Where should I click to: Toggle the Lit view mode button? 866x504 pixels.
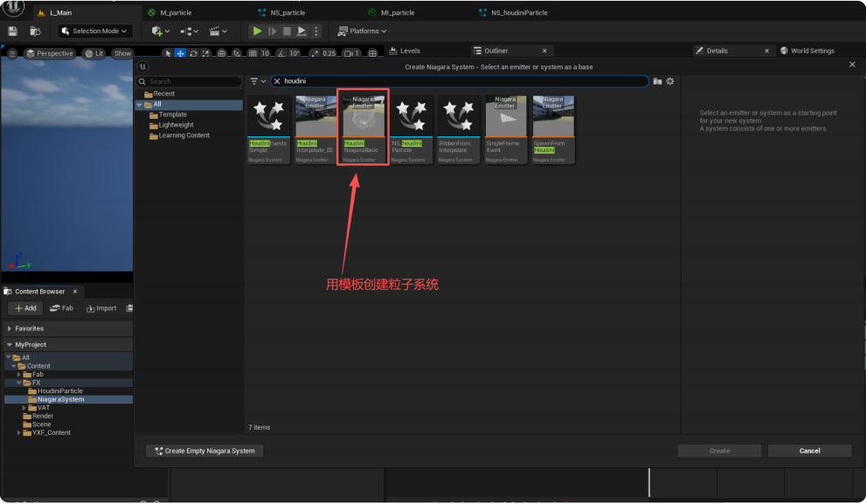pyautogui.click(x=94, y=53)
